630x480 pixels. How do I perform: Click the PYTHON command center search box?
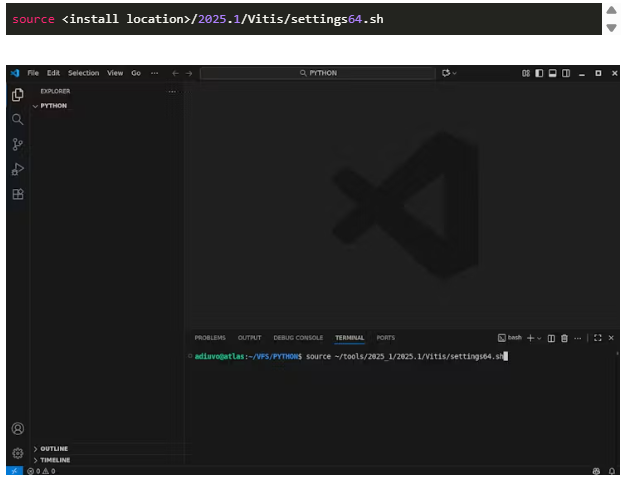coord(318,73)
